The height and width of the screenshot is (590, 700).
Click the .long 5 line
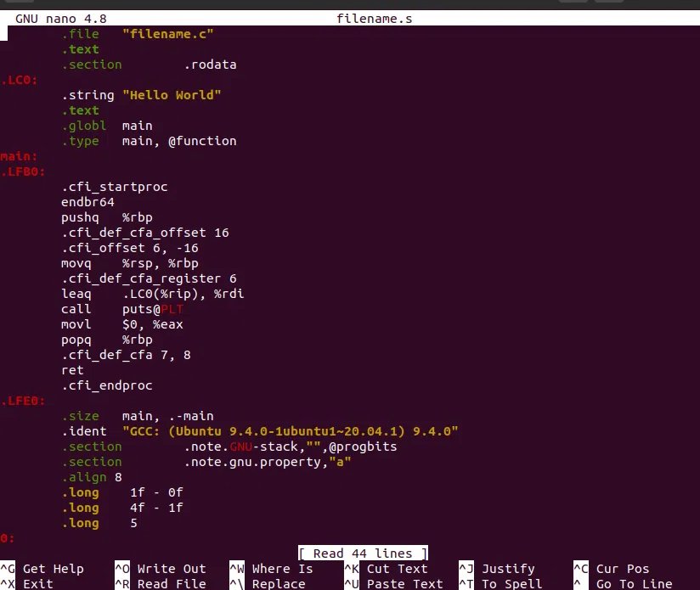tap(99, 523)
